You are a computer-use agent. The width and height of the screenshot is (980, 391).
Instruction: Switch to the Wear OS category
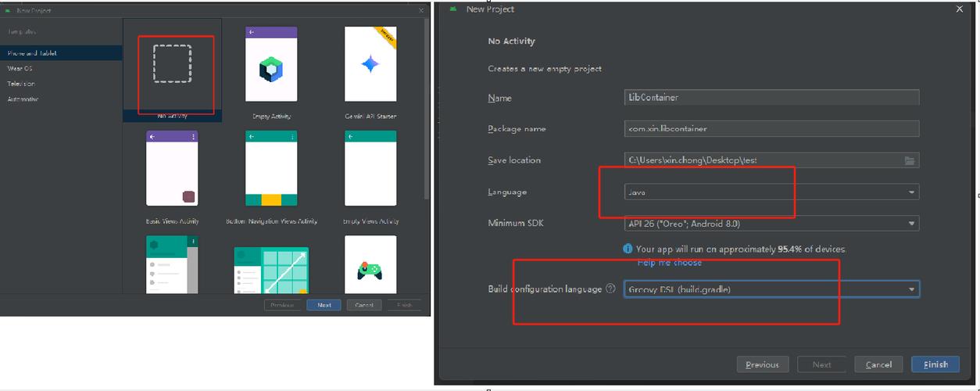(x=61, y=68)
